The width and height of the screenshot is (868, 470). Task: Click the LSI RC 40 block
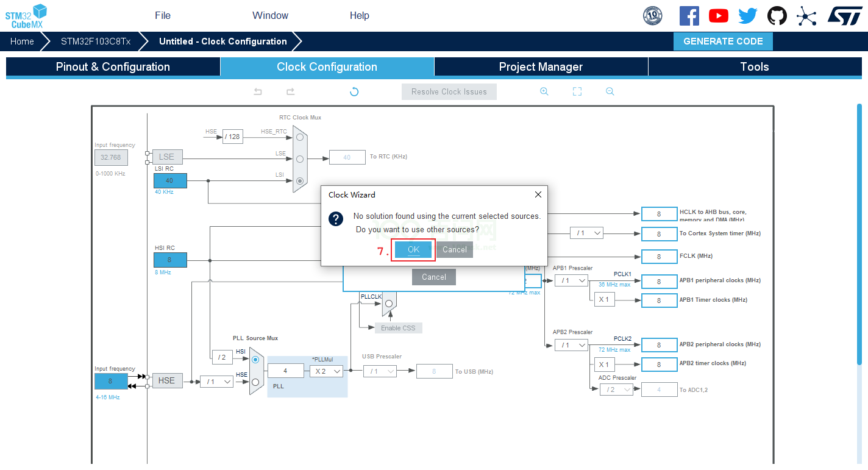pyautogui.click(x=170, y=180)
